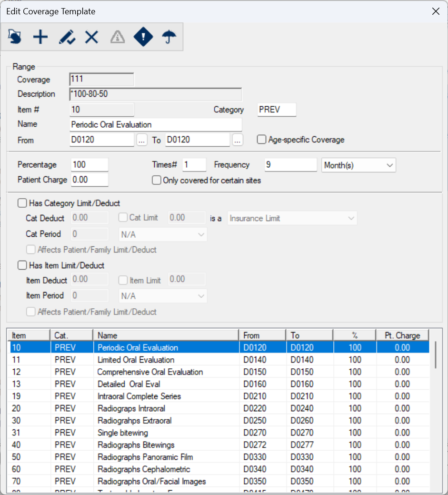The width and height of the screenshot is (448, 495).
Task: Click the umbrella coverage icon
Action: 169,37
